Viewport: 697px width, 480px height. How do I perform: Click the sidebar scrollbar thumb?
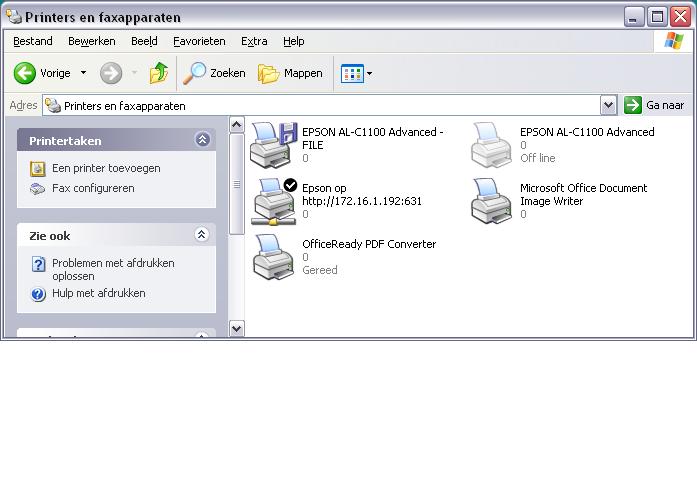click(x=237, y=184)
